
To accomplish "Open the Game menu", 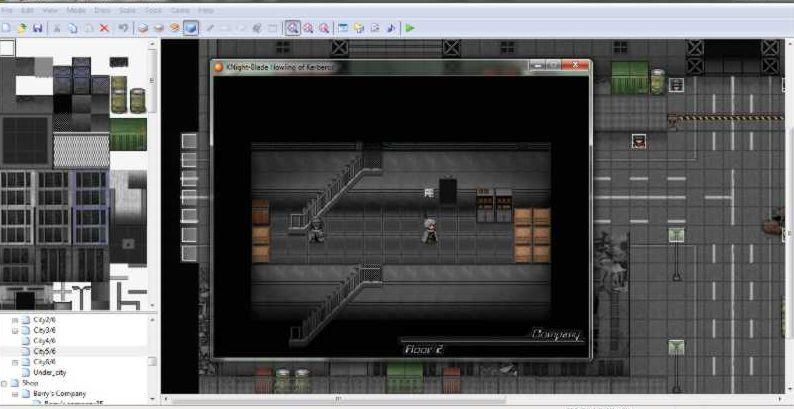I will tap(180, 10).
